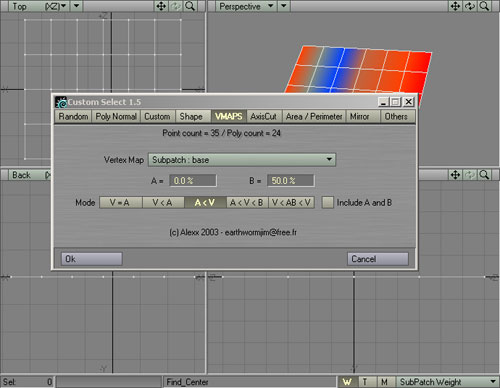The image size is (500, 388).
Task: Click the Perspective viewport zoom magnifier icon
Action: tap(484, 6)
